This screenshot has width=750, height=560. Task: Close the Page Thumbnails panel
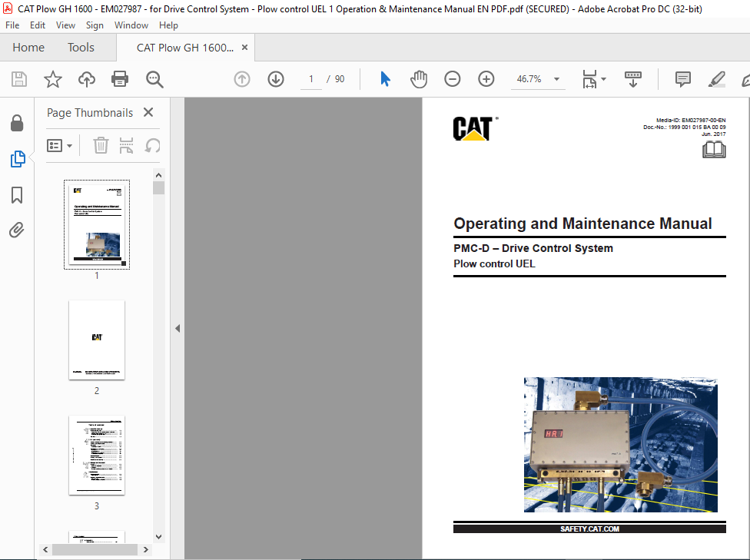pyautogui.click(x=148, y=112)
